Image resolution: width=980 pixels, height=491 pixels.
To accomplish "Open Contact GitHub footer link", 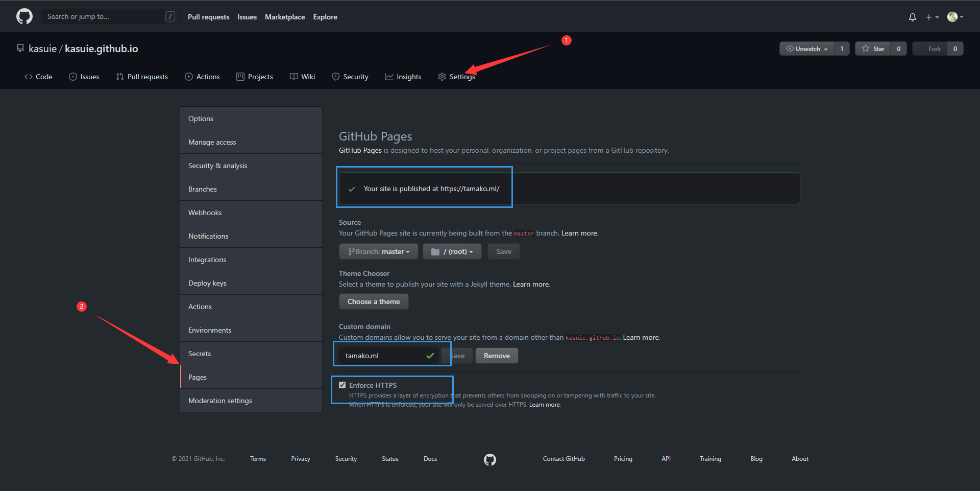I will (x=564, y=459).
